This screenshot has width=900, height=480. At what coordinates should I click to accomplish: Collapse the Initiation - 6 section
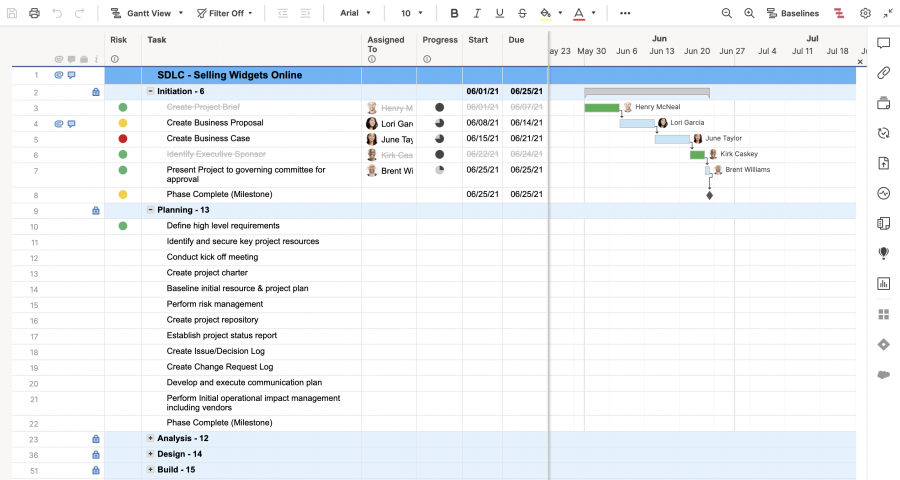[x=151, y=91]
